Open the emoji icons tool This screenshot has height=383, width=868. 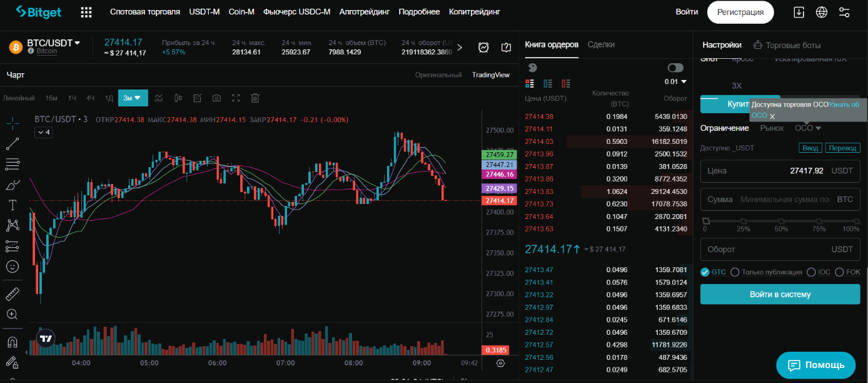click(x=12, y=266)
